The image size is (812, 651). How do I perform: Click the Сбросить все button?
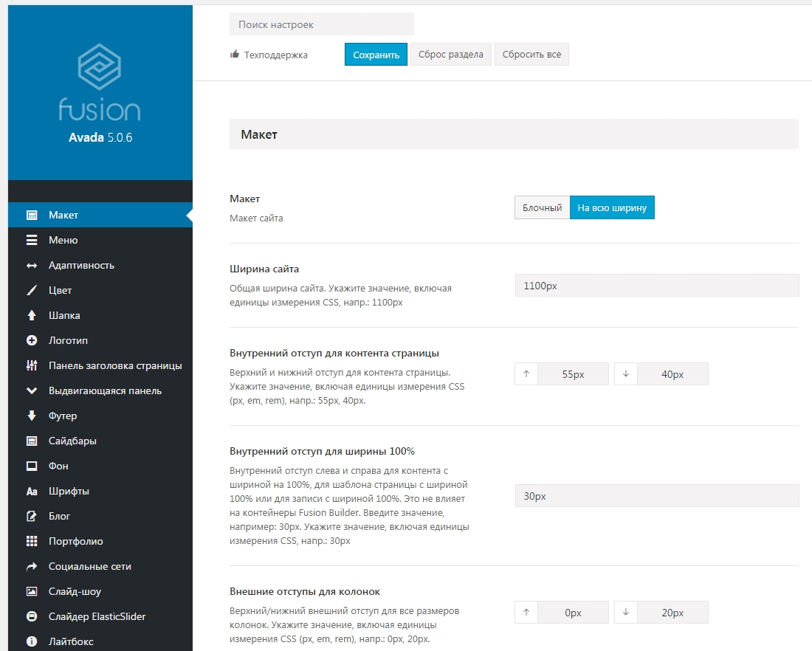pyautogui.click(x=531, y=55)
